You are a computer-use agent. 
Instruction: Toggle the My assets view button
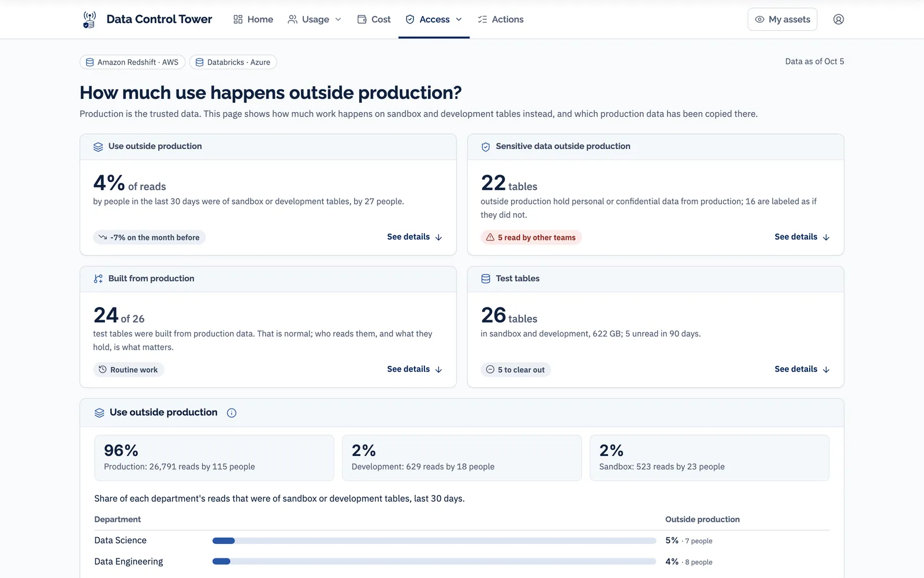[x=783, y=20]
